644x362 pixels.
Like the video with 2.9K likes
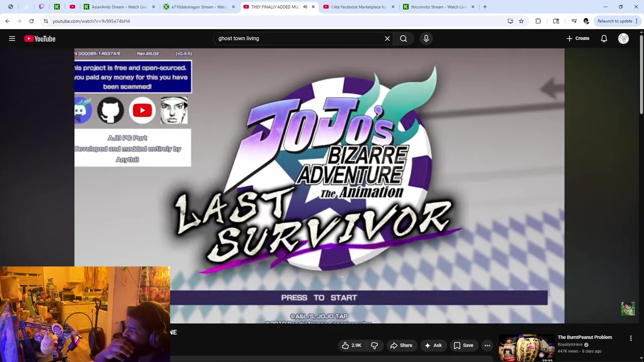(x=352, y=345)
